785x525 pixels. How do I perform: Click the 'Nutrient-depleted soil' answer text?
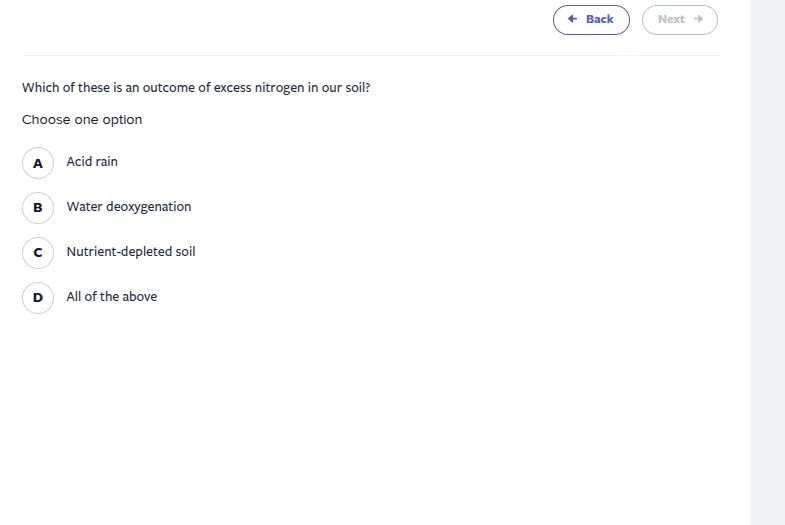130,251
